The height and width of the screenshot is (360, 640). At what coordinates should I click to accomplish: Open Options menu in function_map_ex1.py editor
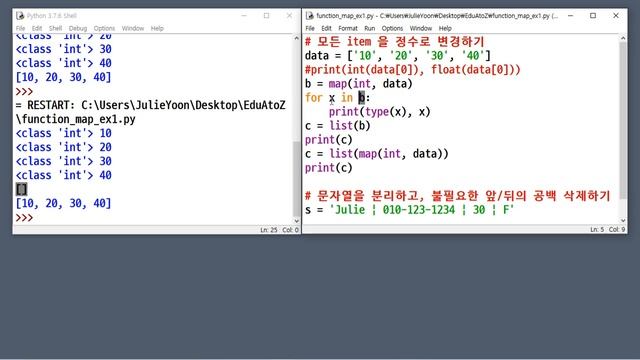[x=392, y=28]
